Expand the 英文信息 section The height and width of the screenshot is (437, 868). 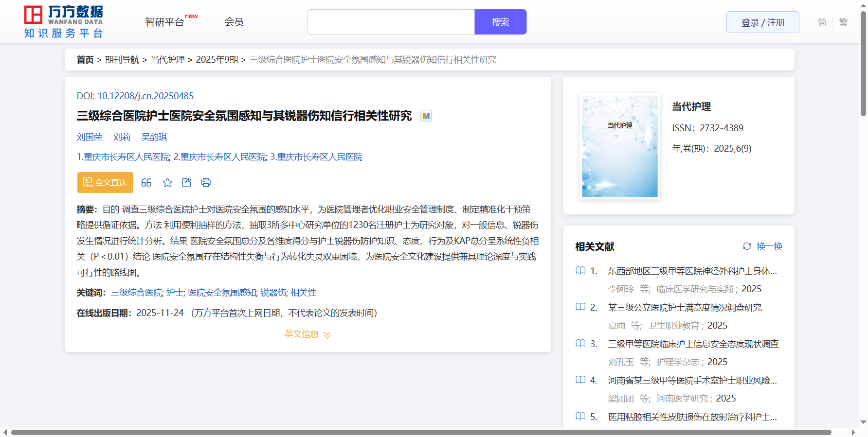[307, 334]
